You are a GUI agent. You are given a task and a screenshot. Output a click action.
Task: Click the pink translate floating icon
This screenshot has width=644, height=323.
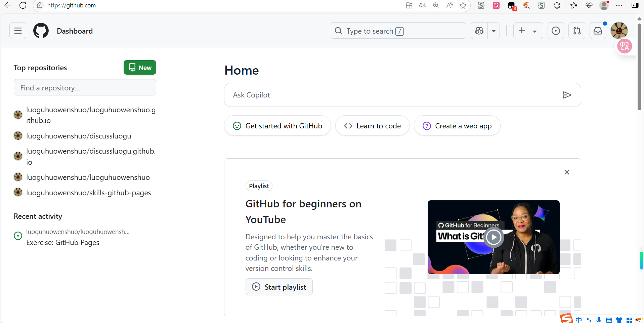(625, 46)
